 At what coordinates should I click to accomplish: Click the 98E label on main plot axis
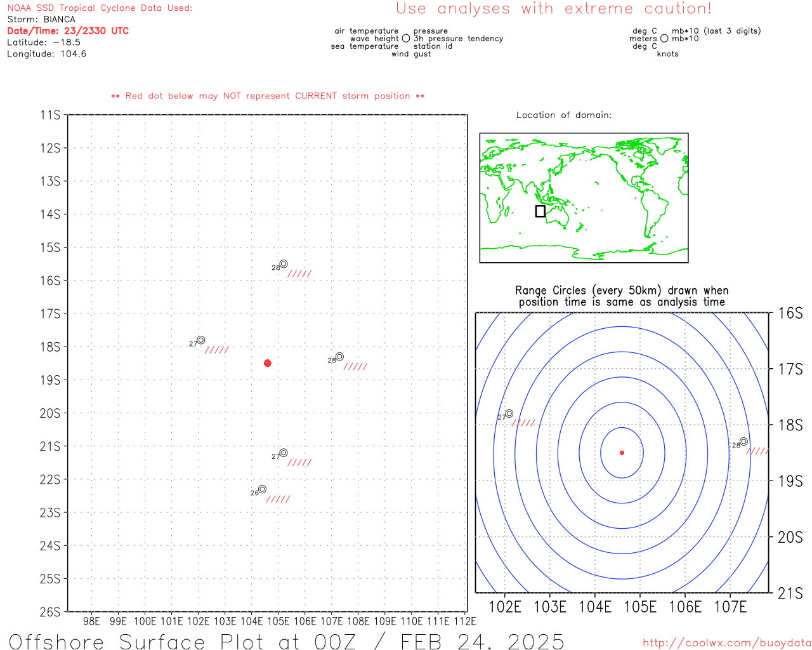[92, 621]
